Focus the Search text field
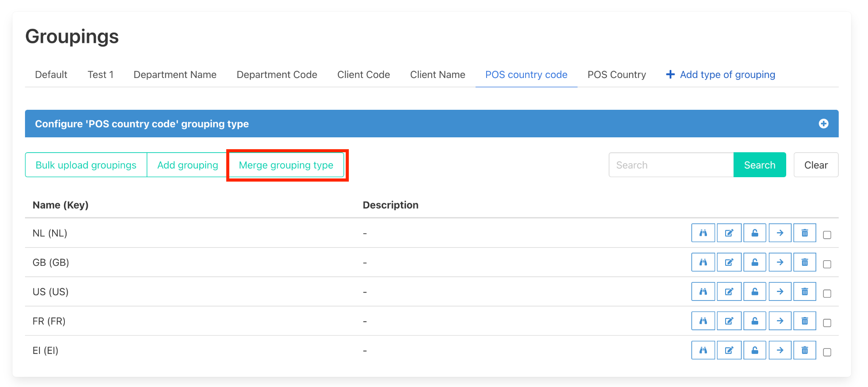The image size is (868, 387). 671,165
